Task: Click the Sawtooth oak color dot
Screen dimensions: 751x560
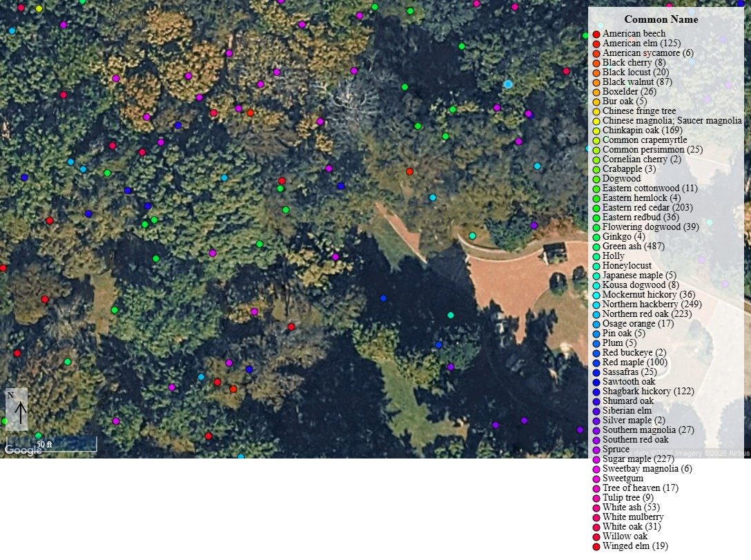Action: [x=596, y=383]
